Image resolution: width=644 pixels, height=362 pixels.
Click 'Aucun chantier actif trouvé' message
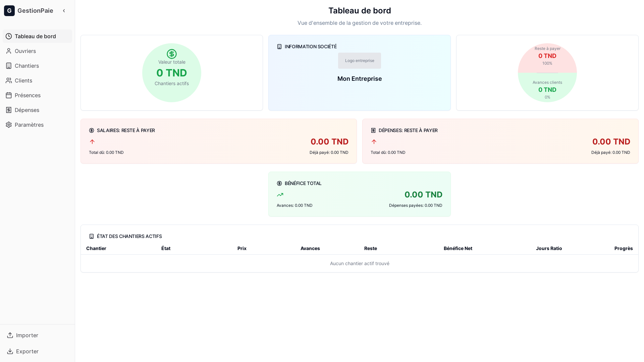(360, 263)
